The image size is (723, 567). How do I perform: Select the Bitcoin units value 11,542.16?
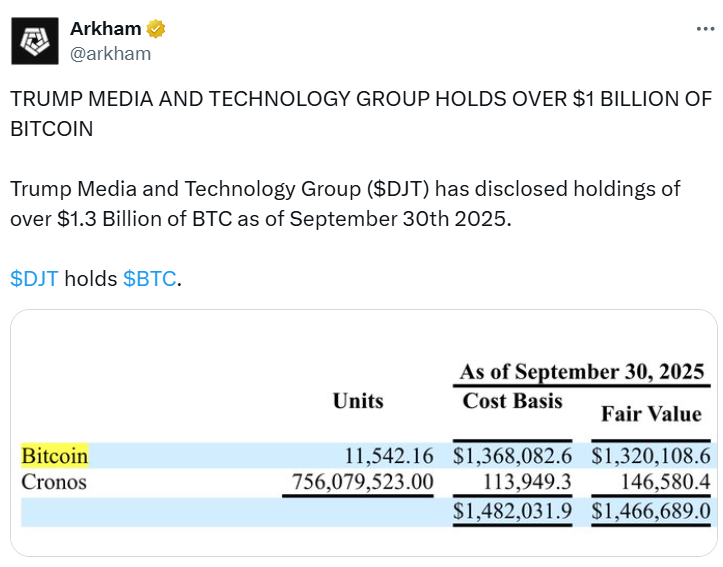click(x=387, y=456)
